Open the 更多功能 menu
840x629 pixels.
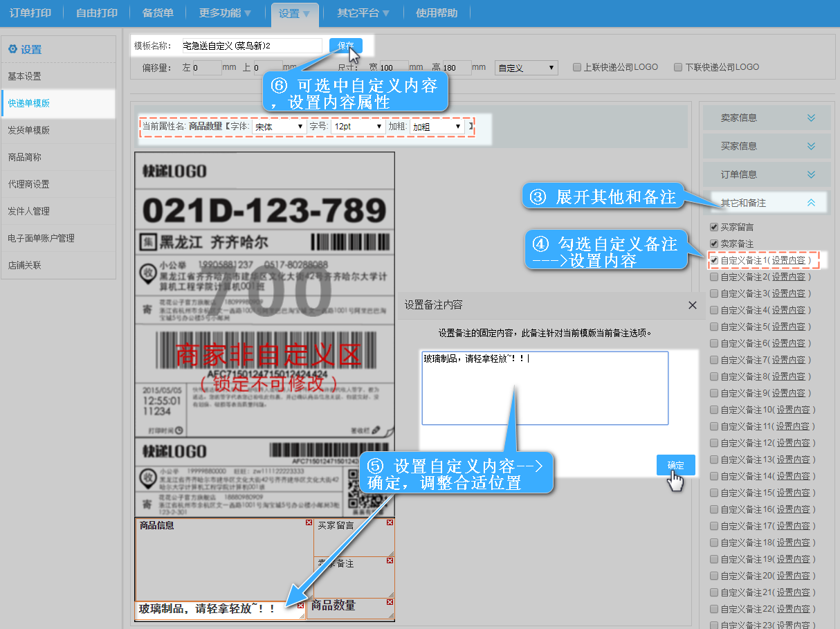pyautogui.click(x=225, y=12)
